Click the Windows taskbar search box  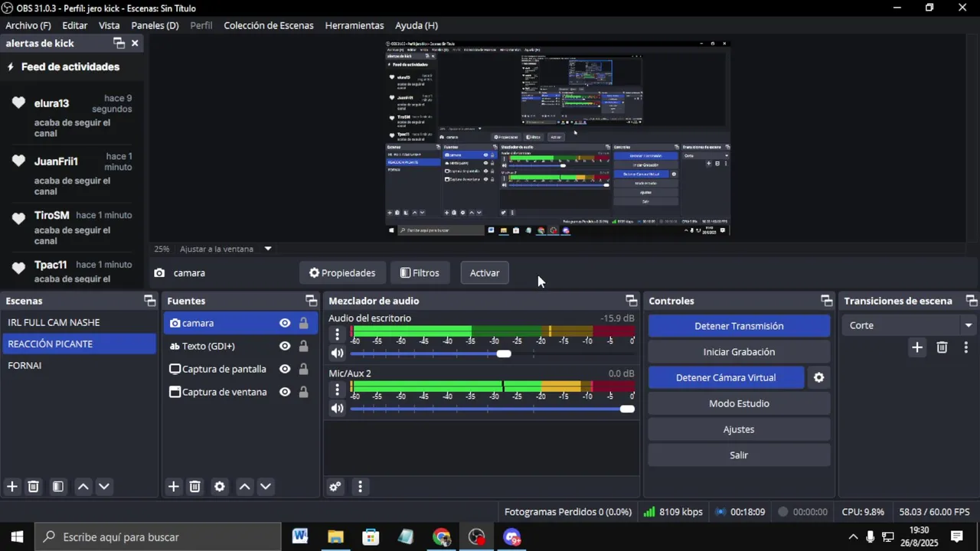click(158, 537)
